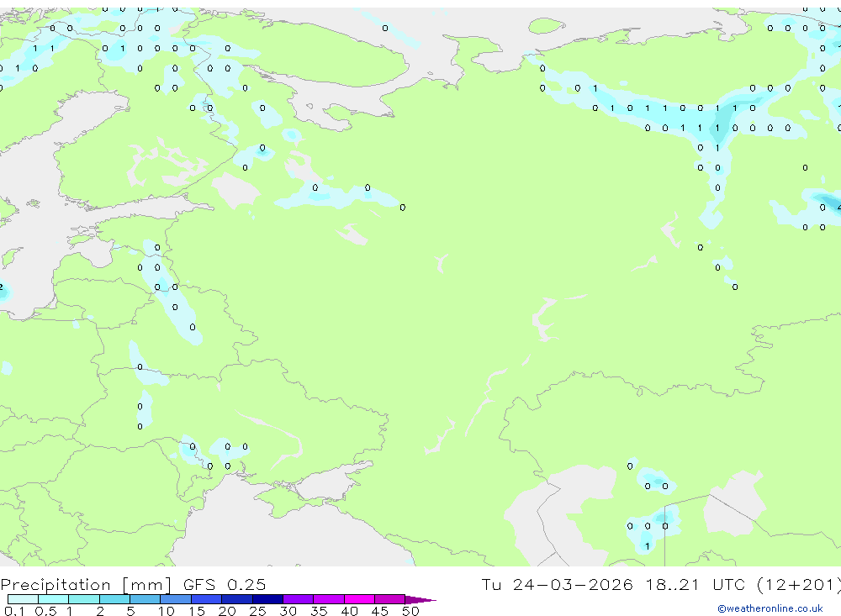Select the purple swatch between 35 and 40

click(329, 599)
